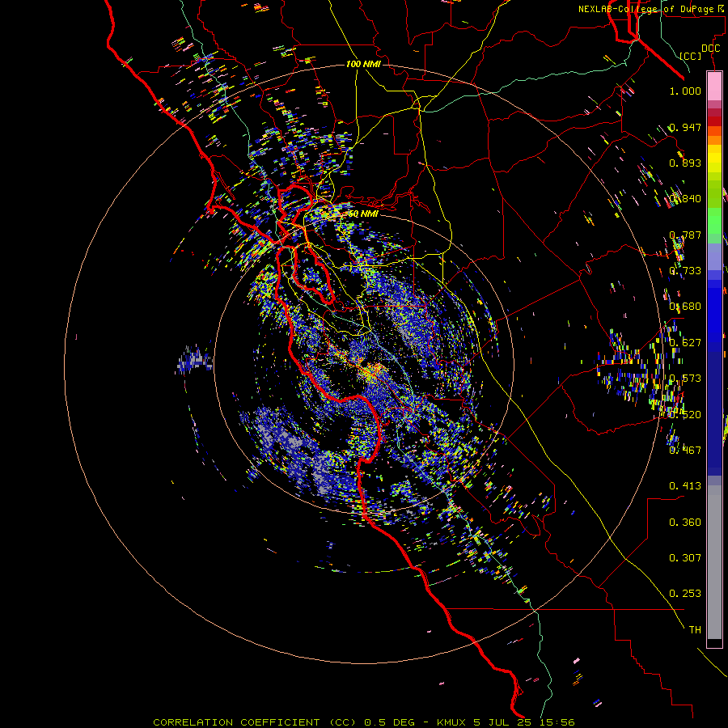This screenshot has height=728, width=728.
Task: Click the "50 NMI" range ring label
Action: 363,214
